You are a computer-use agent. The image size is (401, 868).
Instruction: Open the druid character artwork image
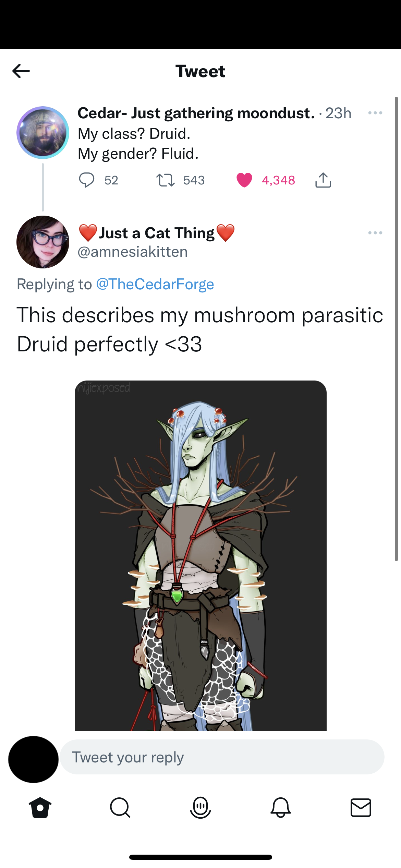[200, 555]
